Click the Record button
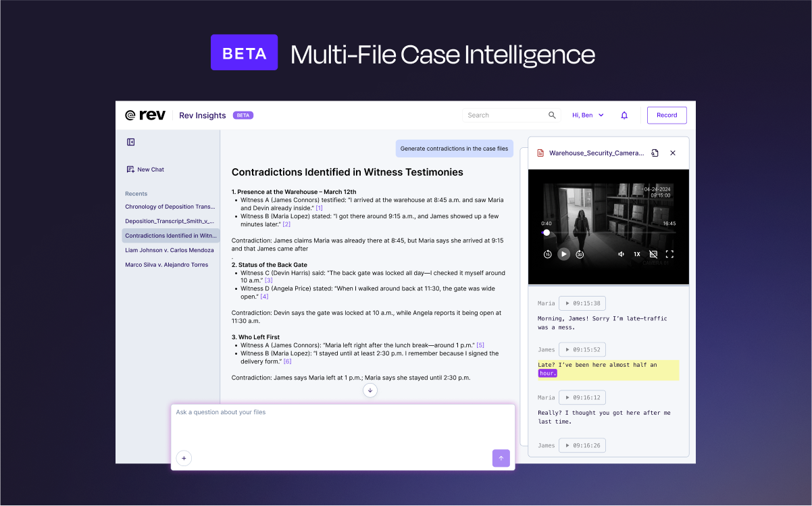 tap(667, 115)
